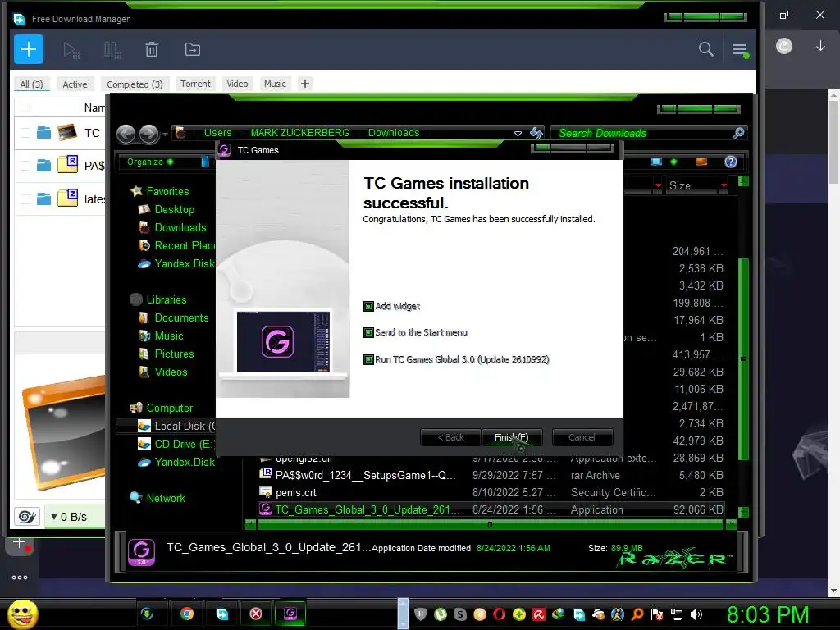The width and height of the screenshot is (840, 630).
Task: Check the late download row checkbox
Action: point(25,199)
